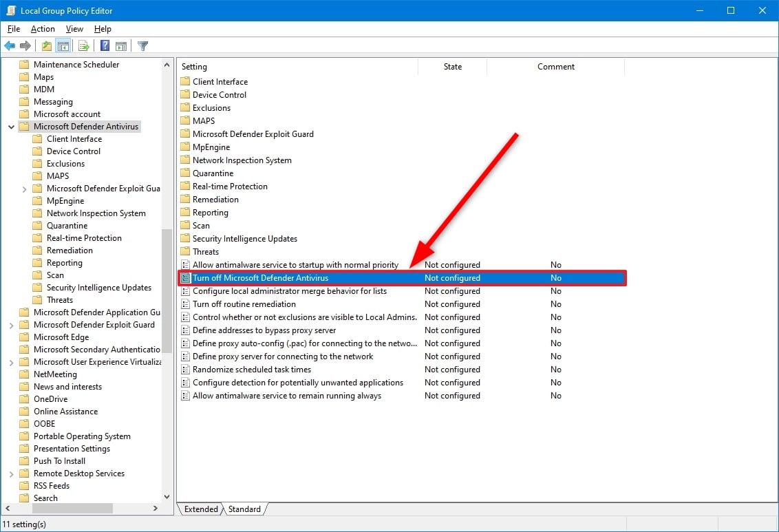Select Microsoft account in the tree
This screenshot has width=779, height=532.
tap(67, 114)
